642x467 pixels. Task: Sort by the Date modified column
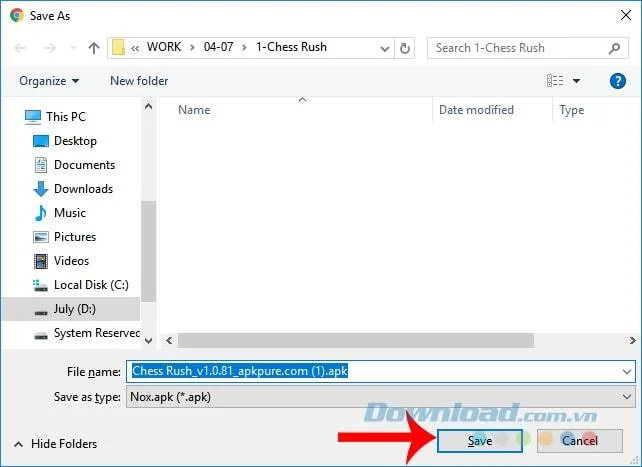476,110
